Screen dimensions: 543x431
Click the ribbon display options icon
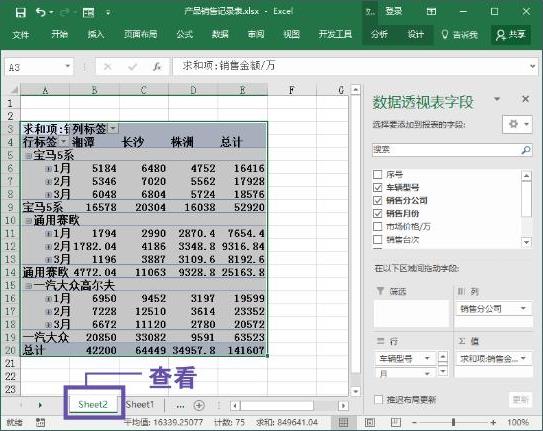tap(431, 12)
